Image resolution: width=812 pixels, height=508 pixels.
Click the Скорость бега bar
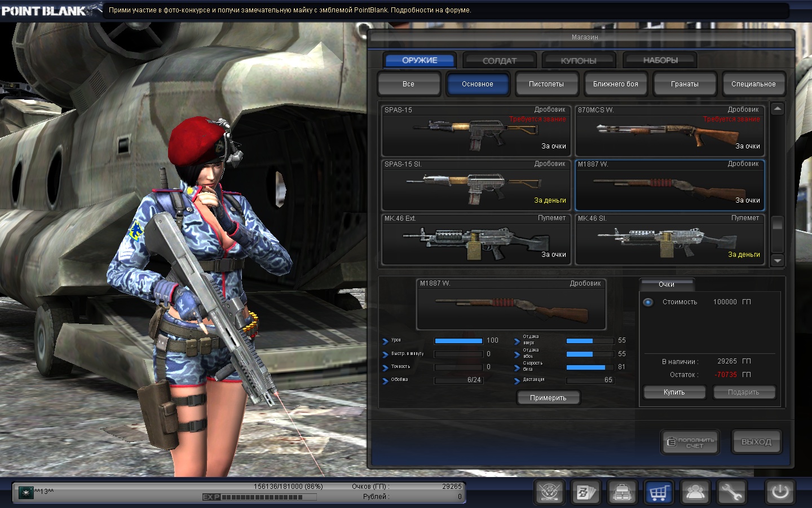590,367
